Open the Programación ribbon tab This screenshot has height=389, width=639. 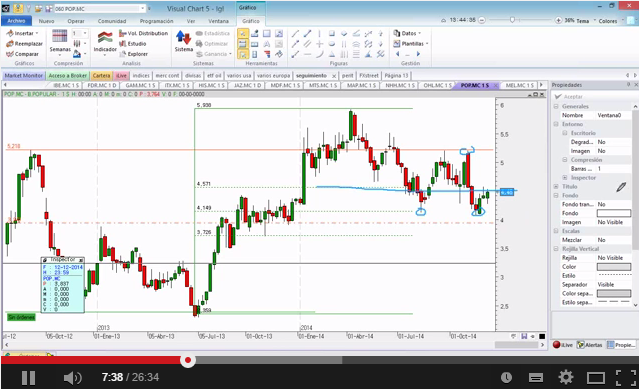[156, 21]
